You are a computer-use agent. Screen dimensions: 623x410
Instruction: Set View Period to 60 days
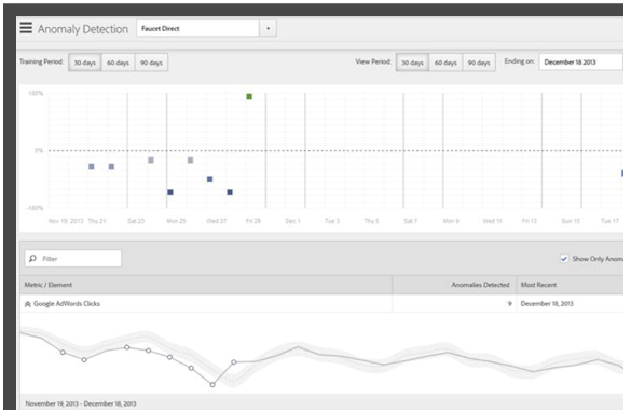coord(445,62)
